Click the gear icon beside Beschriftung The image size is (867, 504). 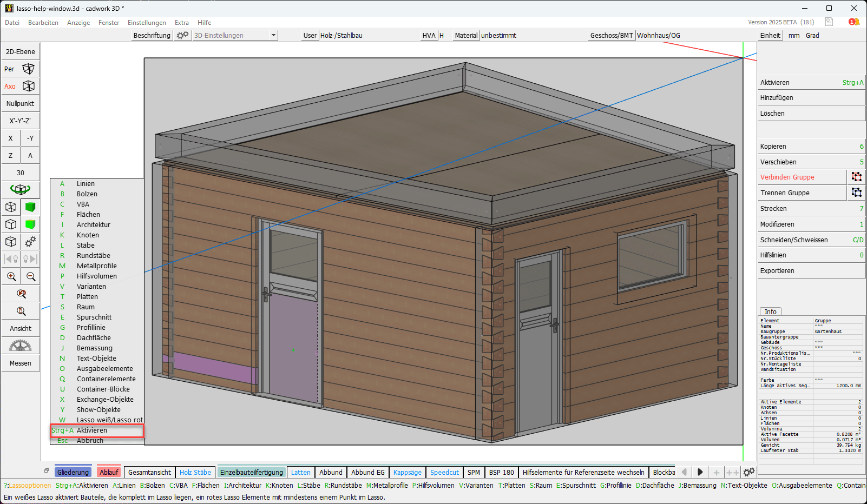click(x=183, y=35)
